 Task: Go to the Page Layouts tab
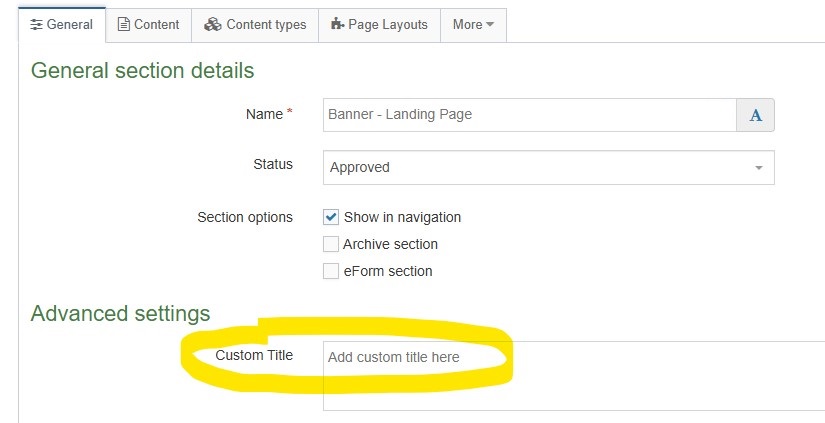[x=379, y=25]
